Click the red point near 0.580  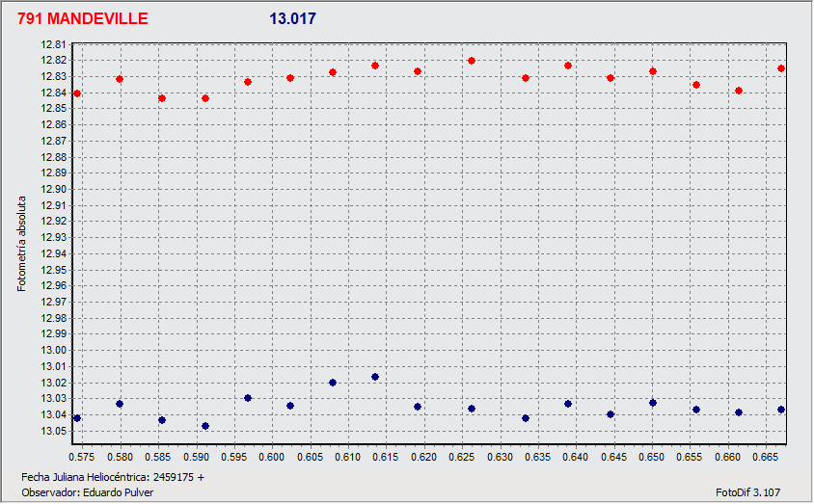[x=120, y=79]
